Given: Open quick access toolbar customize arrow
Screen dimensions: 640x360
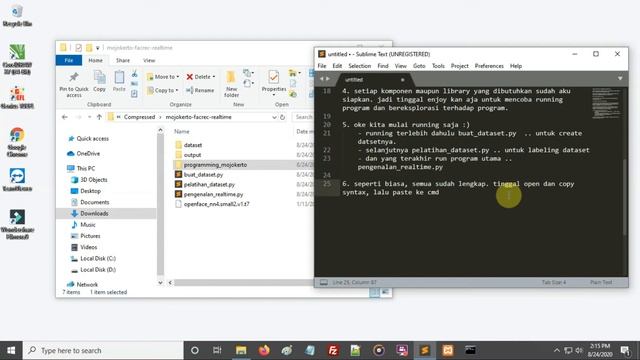Looking at the screenshot, I should tap(98, 48).
